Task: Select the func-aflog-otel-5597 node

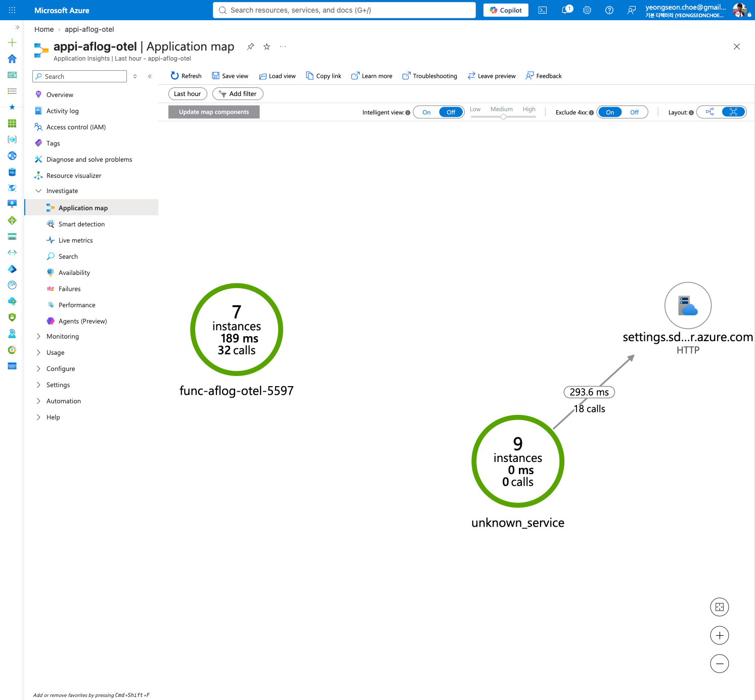Action: (237, 330)
